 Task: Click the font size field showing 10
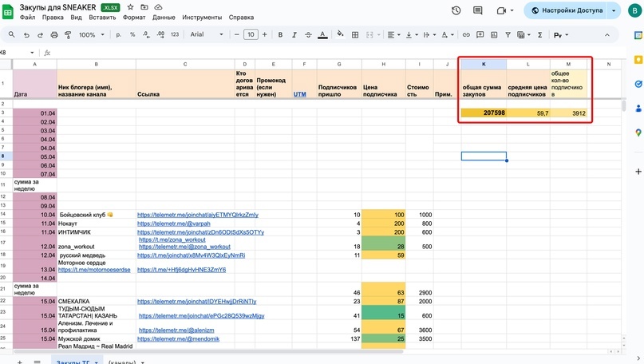251,34
